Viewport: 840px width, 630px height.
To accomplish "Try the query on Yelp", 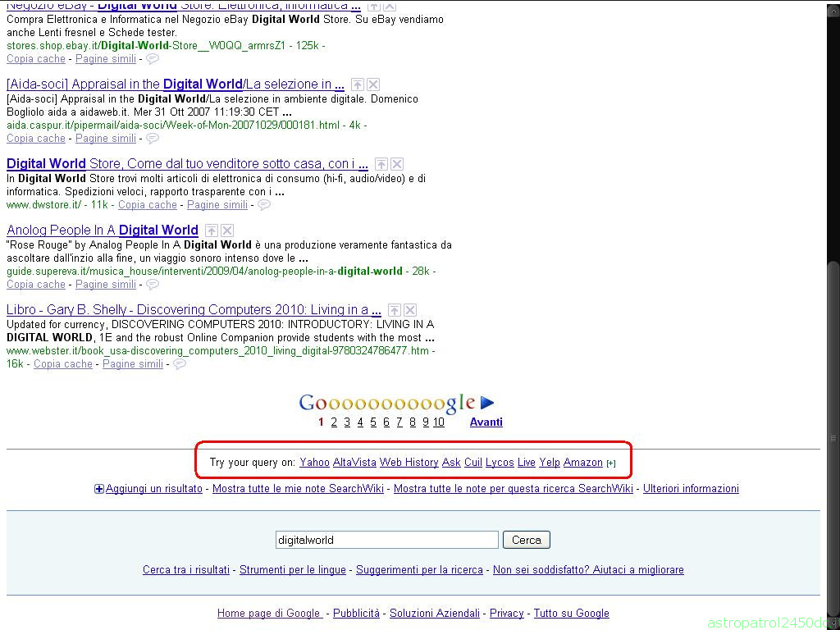I will pyautogui.click(x=550, y=463).
